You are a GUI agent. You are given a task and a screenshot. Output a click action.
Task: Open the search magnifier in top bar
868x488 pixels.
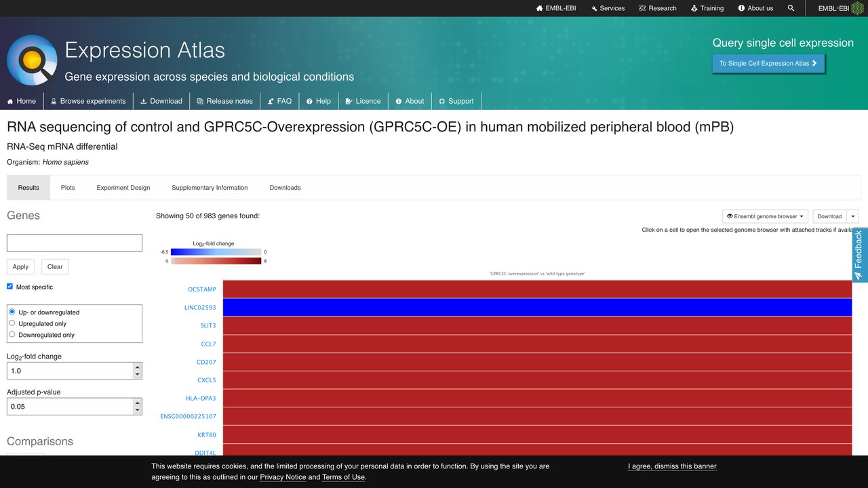coord(791,8)
